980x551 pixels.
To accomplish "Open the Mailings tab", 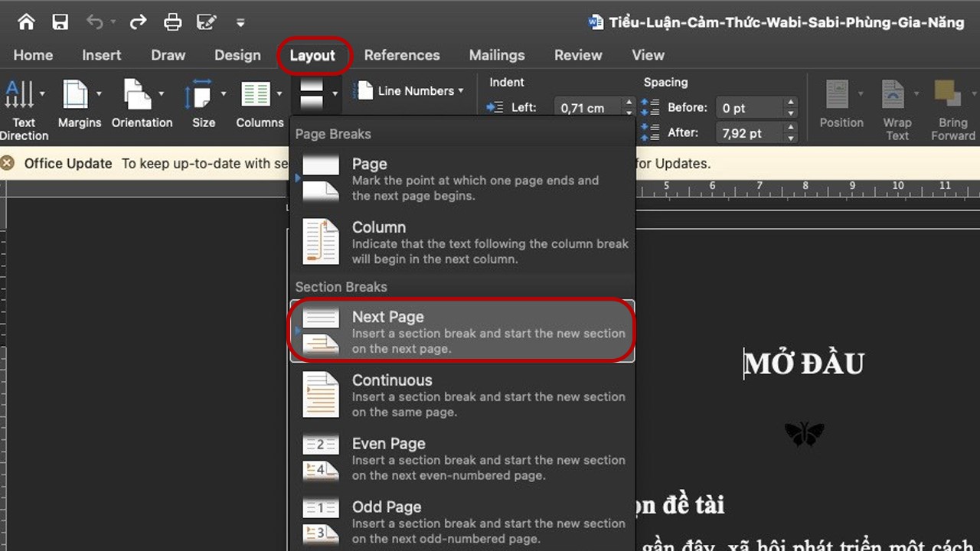I will tap(497, 55).
